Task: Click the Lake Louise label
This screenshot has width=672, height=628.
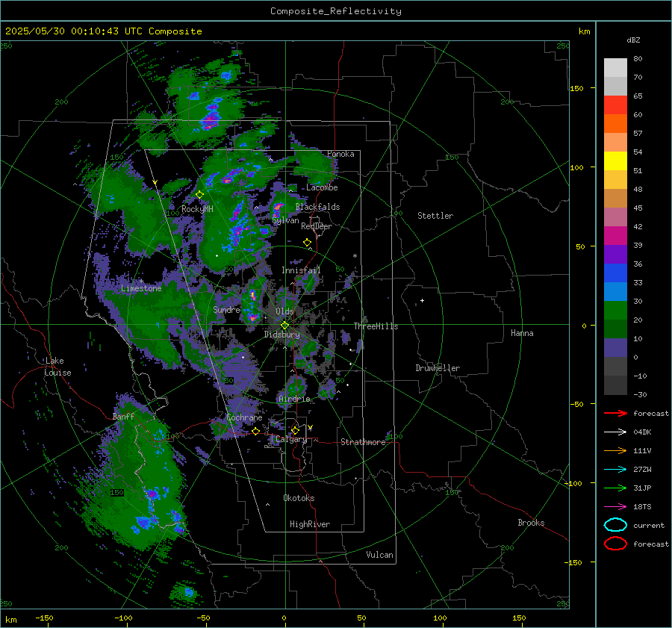Action: pos(57,367)
